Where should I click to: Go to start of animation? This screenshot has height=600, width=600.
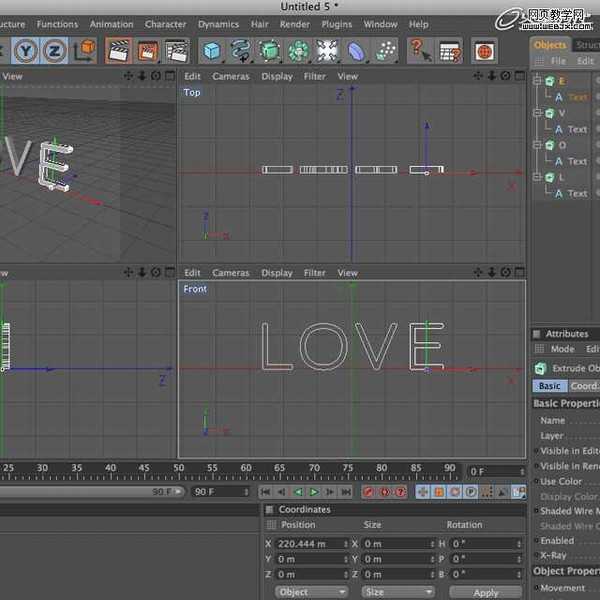point(265,492)
